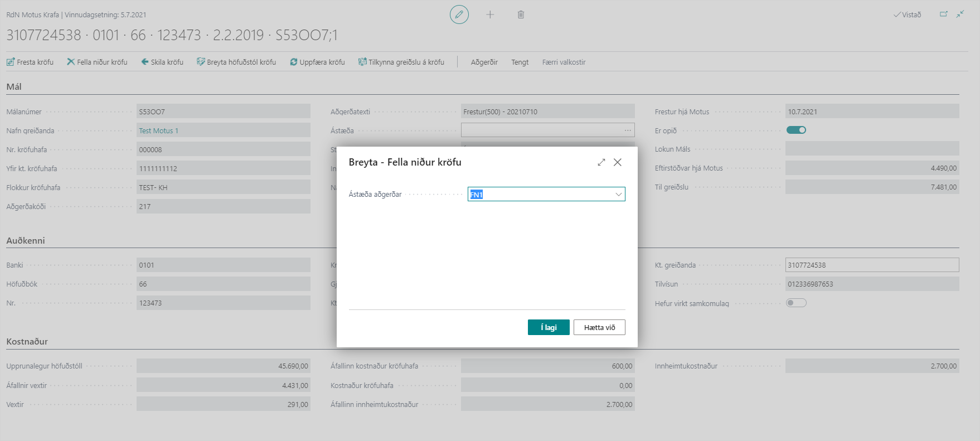Click the open in new window icon
Viewport: 980px width, 441px height.
943,14
